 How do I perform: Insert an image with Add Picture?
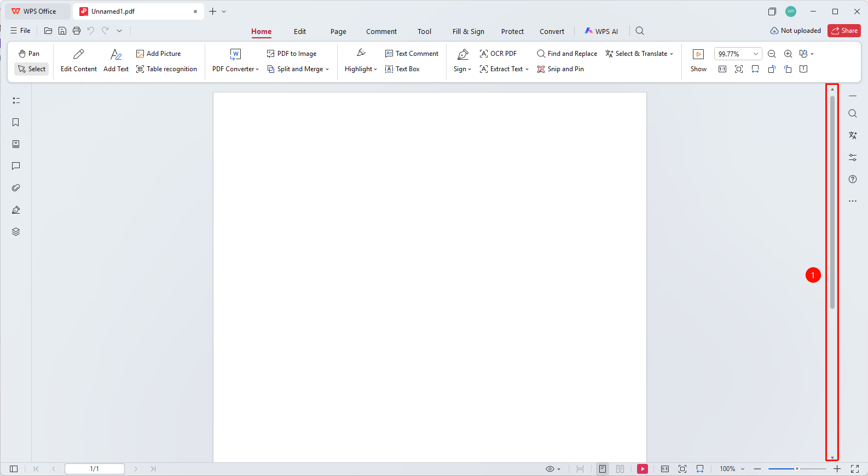(158, 54)
